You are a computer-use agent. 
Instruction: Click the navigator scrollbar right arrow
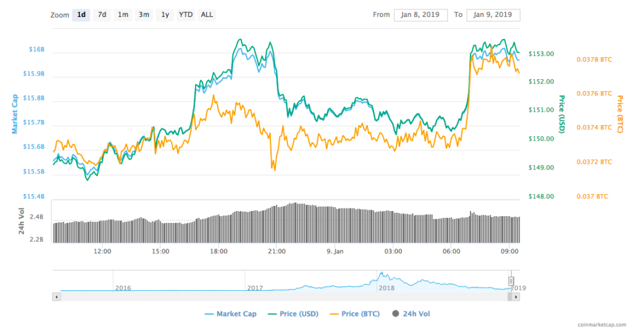coord(516,296)
